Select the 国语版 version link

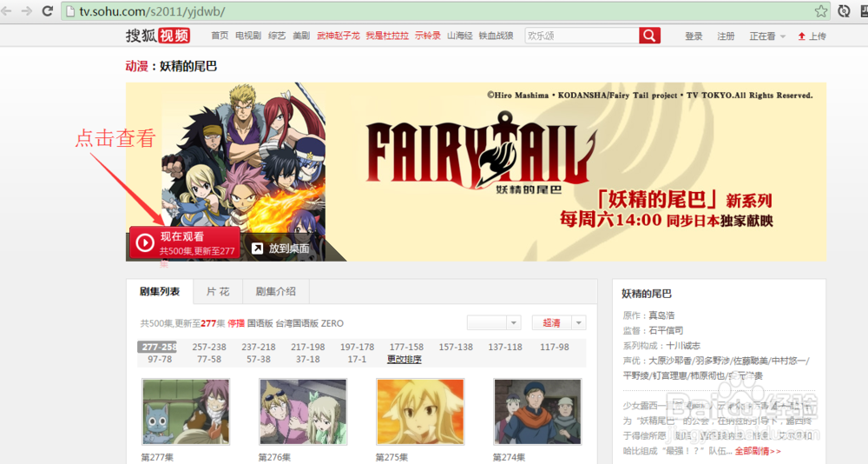pos(260,323)
